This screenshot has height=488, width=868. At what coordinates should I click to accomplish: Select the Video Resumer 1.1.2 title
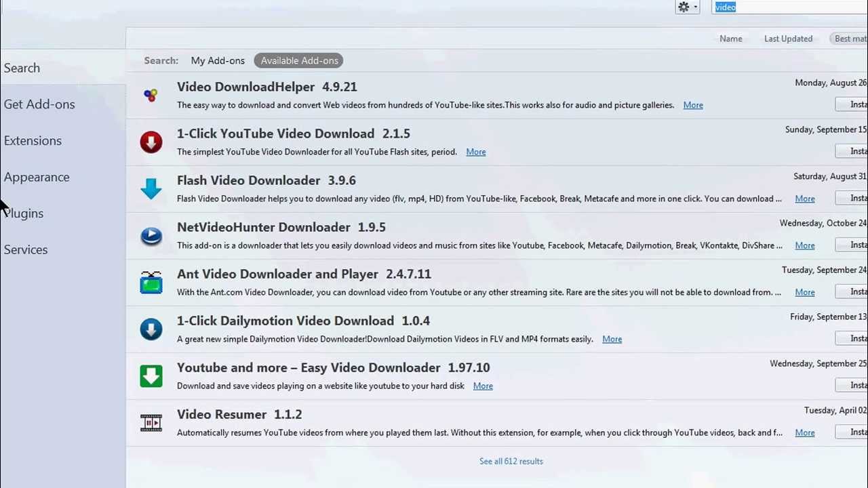239,414
